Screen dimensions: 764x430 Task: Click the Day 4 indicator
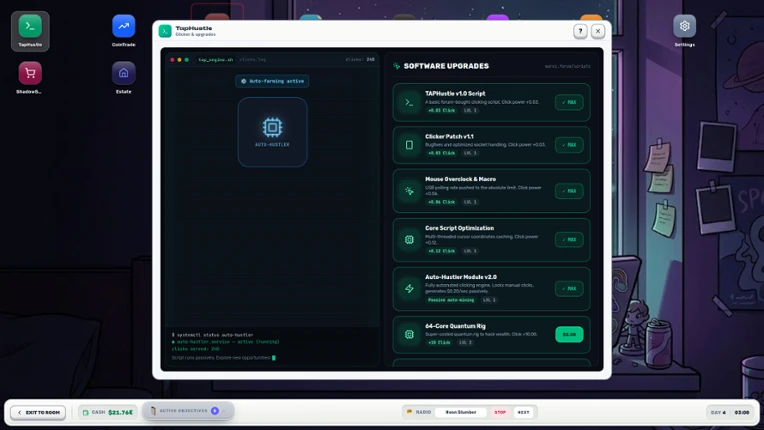pos(718,412)
